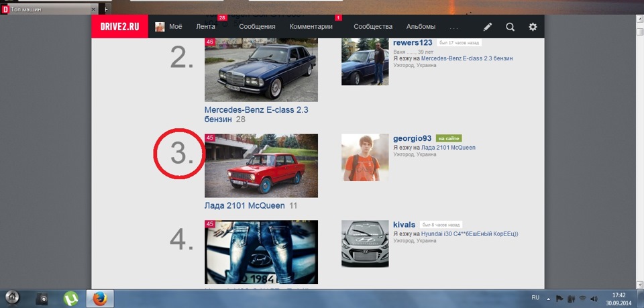
Task: Click the power plug battery tray icon
Action: point(571,299)
